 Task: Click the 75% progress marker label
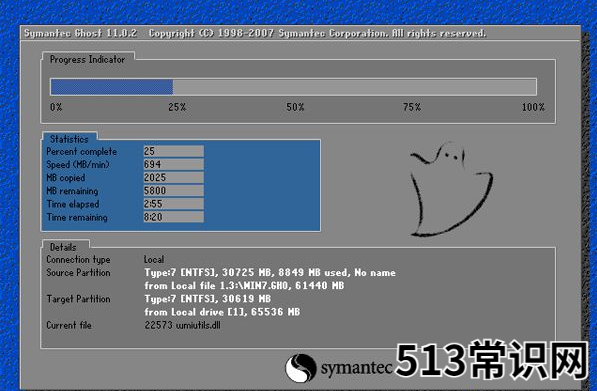coord(412,107)
